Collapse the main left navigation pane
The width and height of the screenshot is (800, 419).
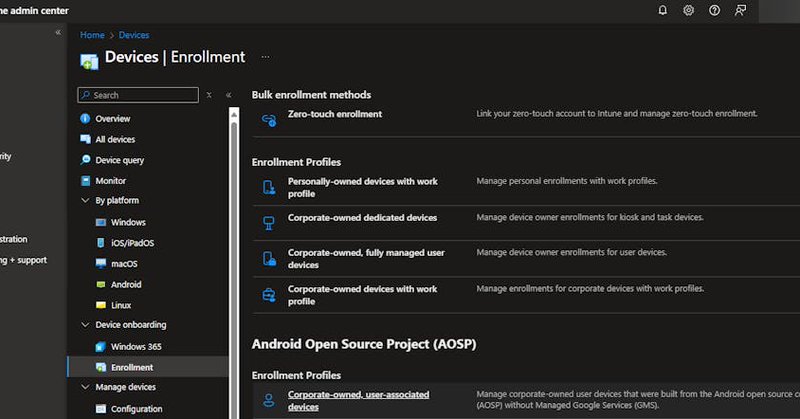coord(58,33)
